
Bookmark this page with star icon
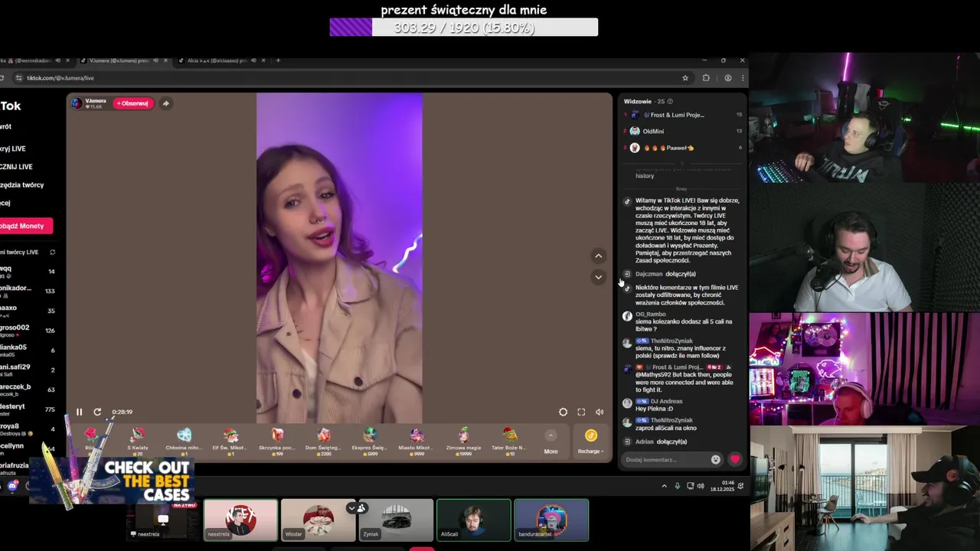pyautogui.click(x=684, y=77)
